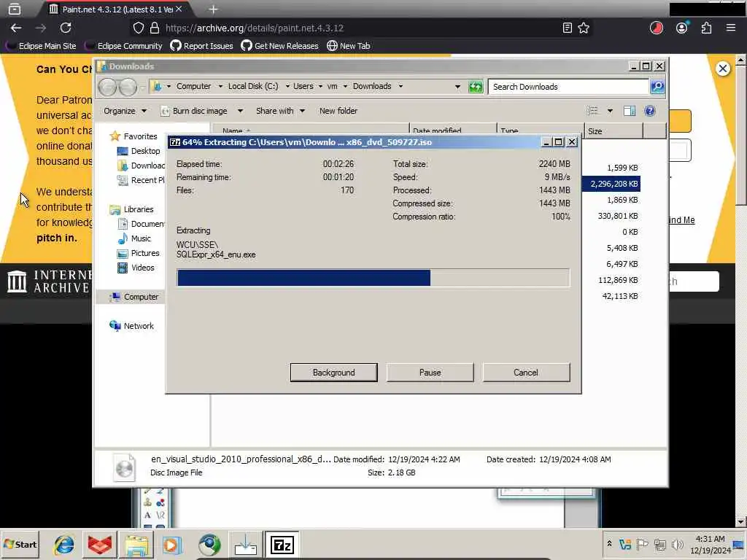This screenshot has height=560, width=747.
Task: Select Favorites in navigation pane
Action: 133,136
